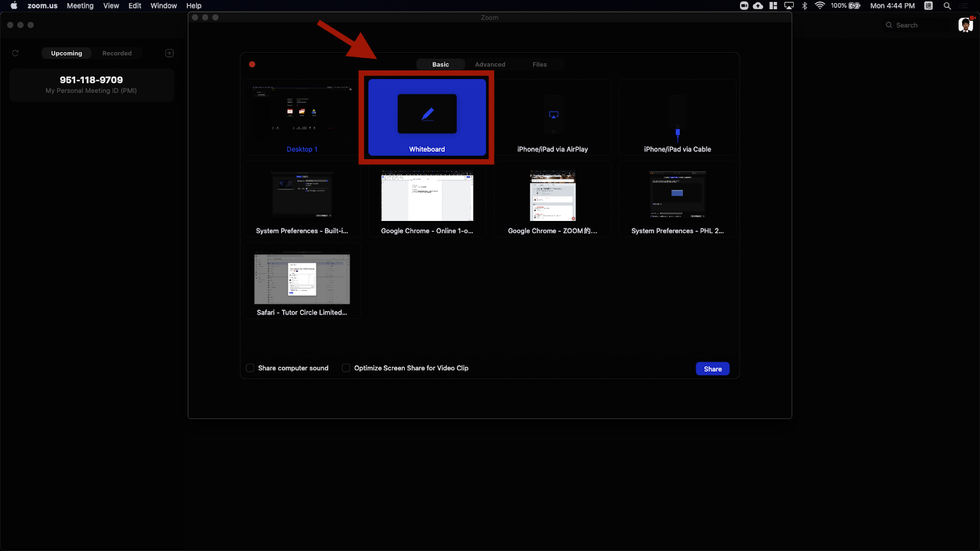Click the blue Share button
Image resolution: width=980 pixels, height=551 pixels.
point(712,369)
